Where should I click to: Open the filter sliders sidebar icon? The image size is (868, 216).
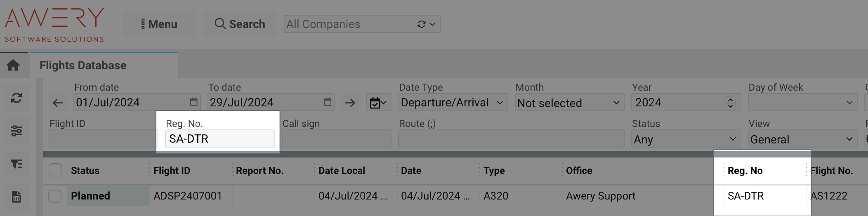coord(17,131)
